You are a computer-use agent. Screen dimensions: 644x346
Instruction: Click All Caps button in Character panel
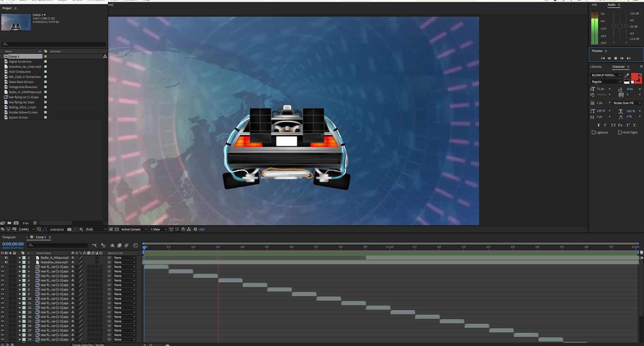613,125
